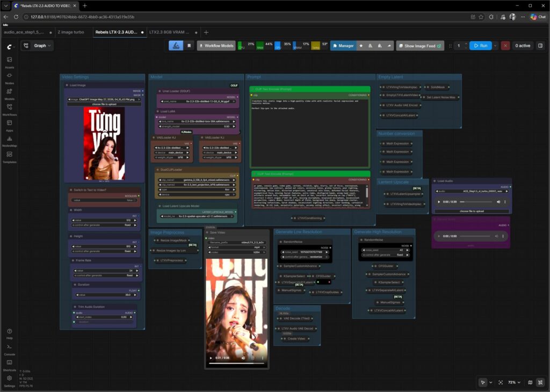The image size is (550, 392).
Task: Click the ComfyUI logo menu
Action: click(11, 46)
